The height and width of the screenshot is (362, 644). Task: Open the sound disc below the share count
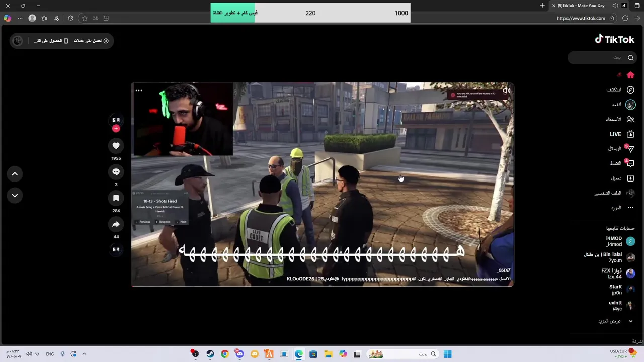coord(116,249)
